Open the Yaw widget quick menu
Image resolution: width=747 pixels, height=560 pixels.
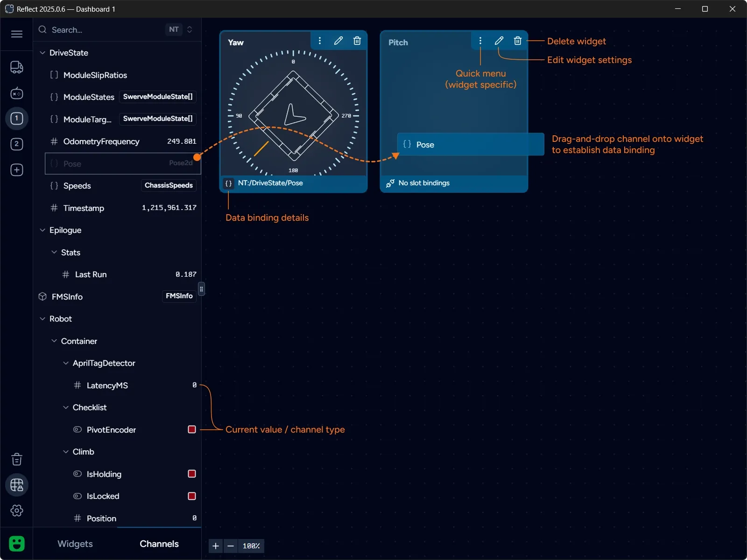point(320,41)
